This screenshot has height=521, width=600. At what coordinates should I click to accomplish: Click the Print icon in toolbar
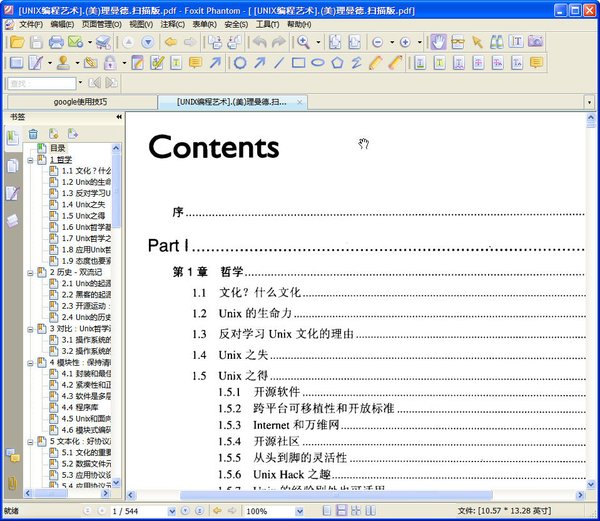point(56,42)
